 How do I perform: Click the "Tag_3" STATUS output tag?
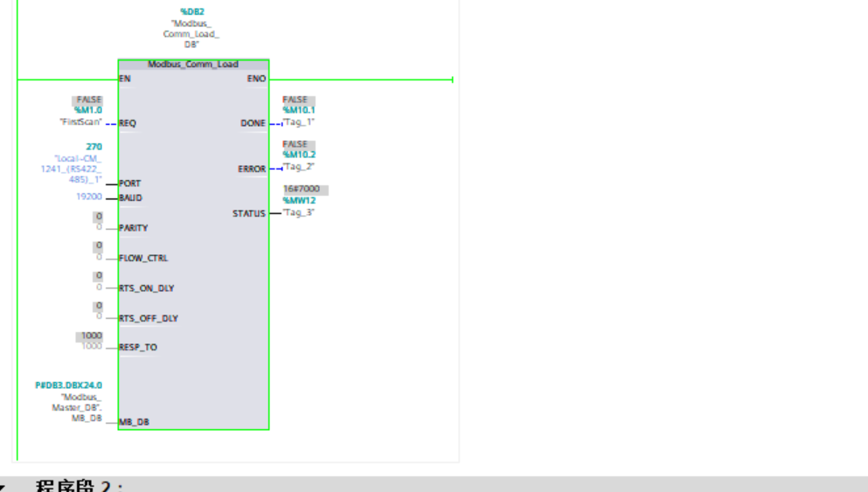click(298, 212)
